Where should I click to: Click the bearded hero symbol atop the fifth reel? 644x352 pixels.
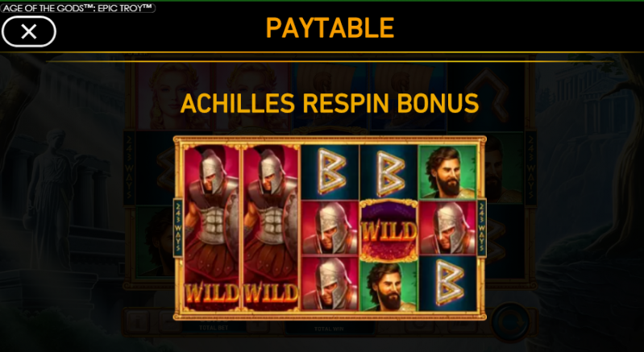click(447, 172)
